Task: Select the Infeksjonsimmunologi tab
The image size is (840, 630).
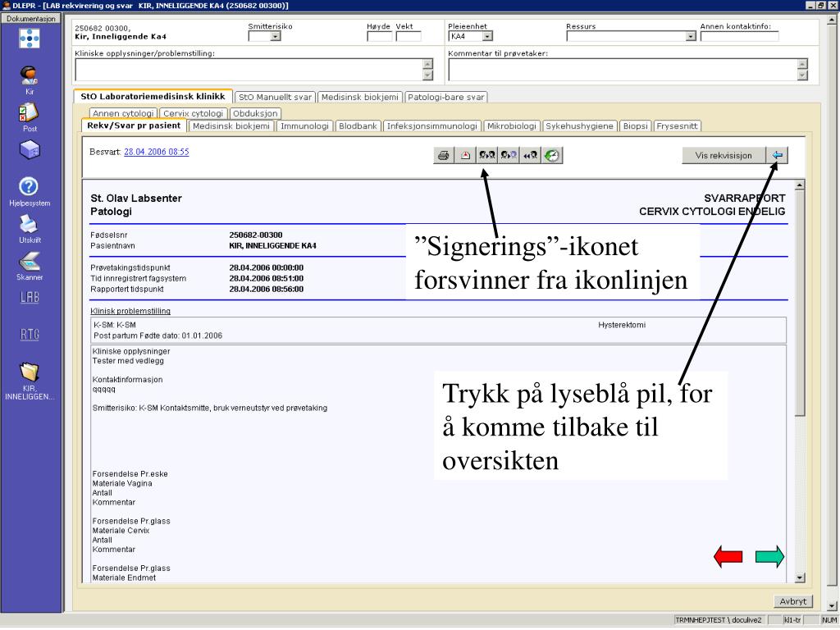Action: [x=431, y=126]
